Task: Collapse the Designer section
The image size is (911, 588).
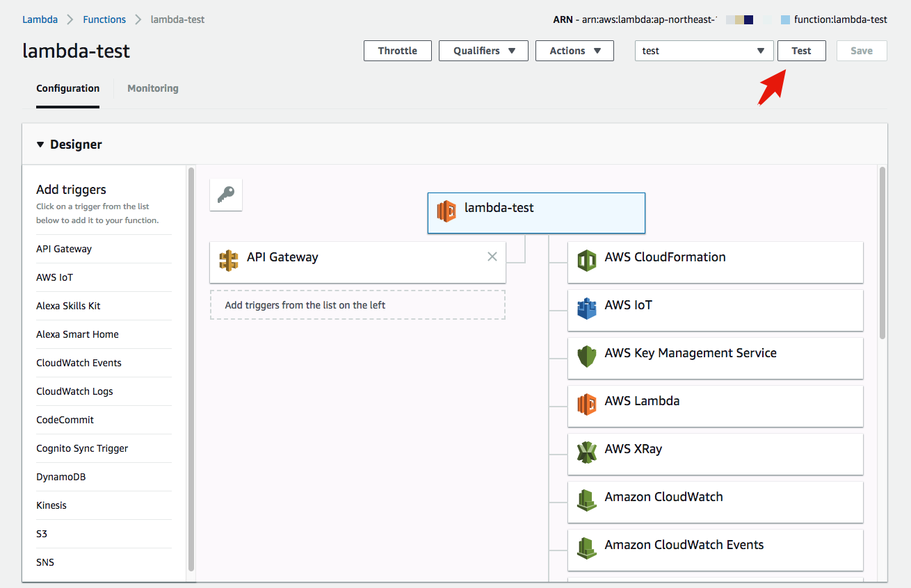Action: (x=40, y=145)
